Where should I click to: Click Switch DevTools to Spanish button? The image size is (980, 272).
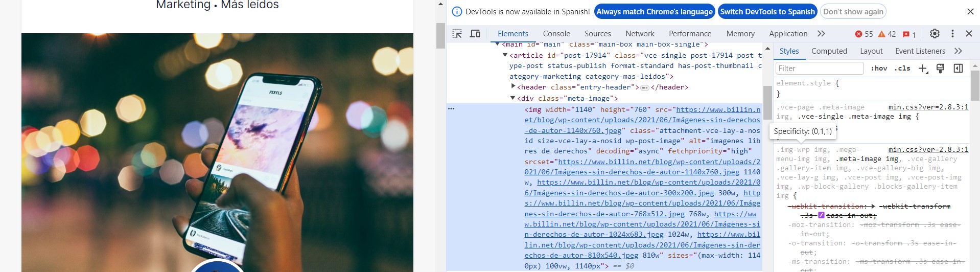click(767, 12)
